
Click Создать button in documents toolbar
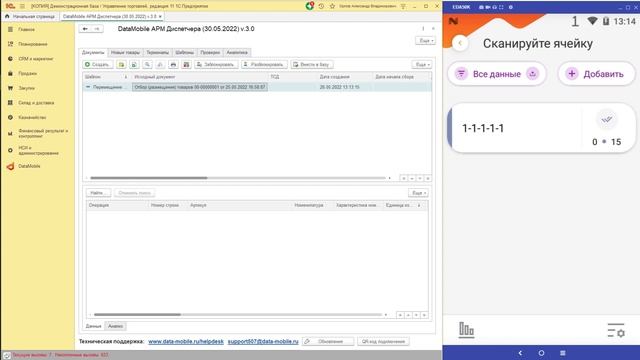coord(98,64)
